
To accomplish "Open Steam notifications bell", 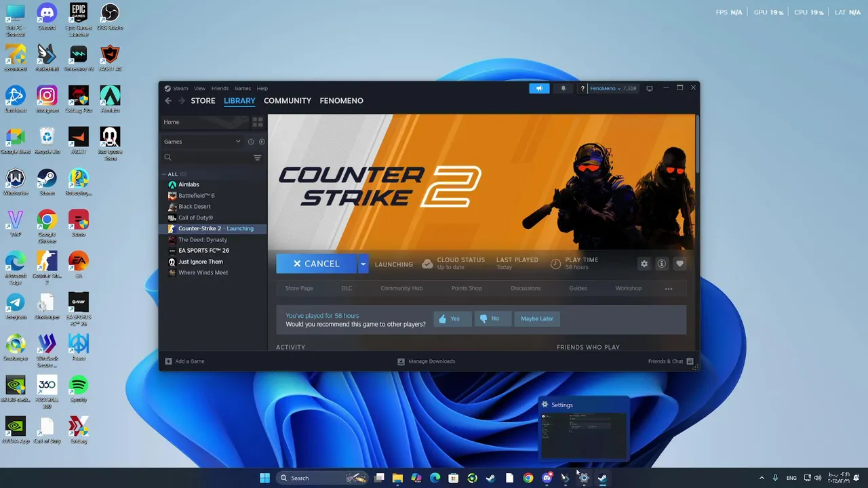I will click(563, 88).
